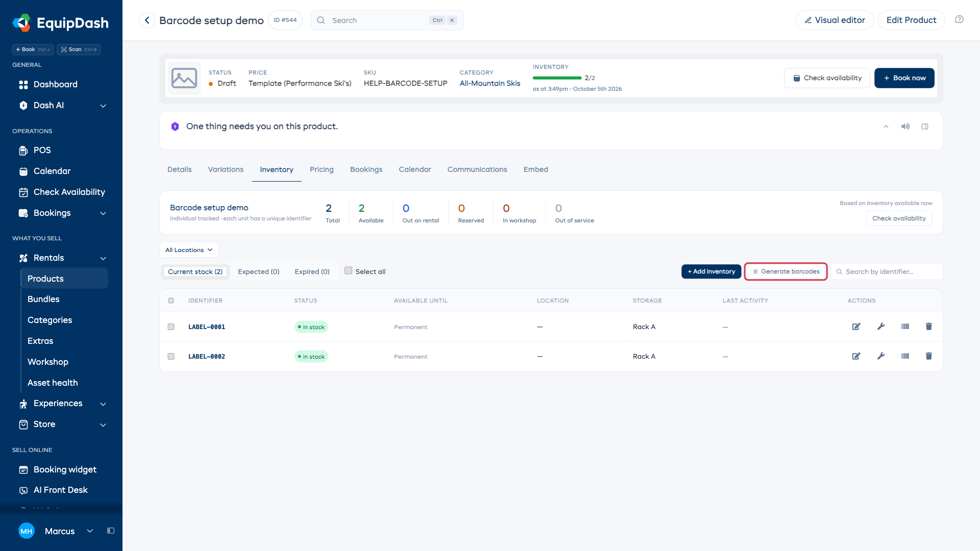Collapse the notice banner with the chevron

click(x=886, y=127)
